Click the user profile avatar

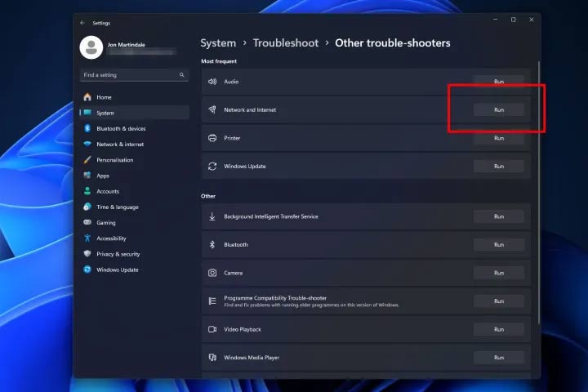pos(91,47)
